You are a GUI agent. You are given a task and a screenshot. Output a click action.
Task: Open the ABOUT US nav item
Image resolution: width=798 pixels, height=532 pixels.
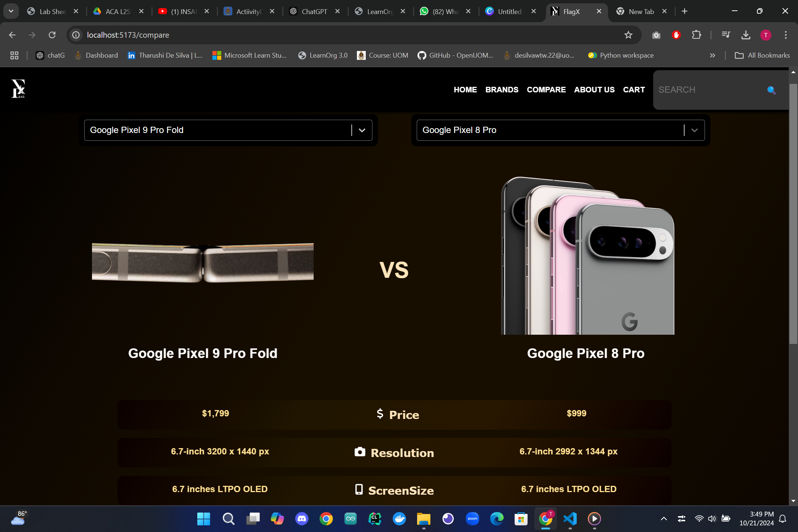point(594,90)
